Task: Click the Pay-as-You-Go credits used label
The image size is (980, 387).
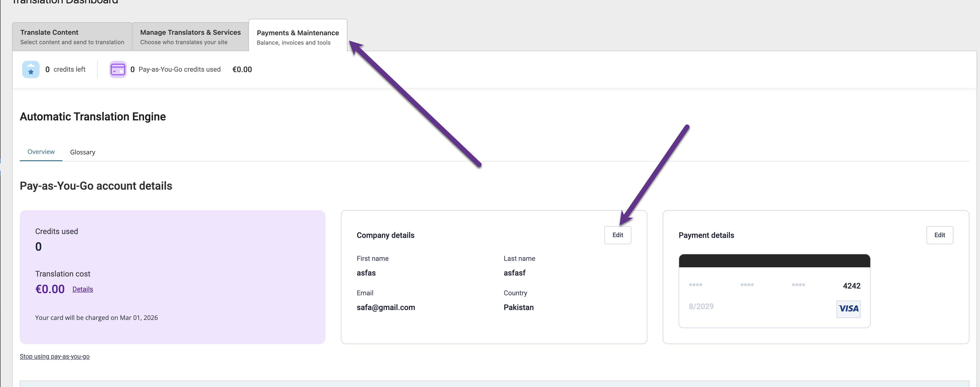Action: [x=179, y=70]
